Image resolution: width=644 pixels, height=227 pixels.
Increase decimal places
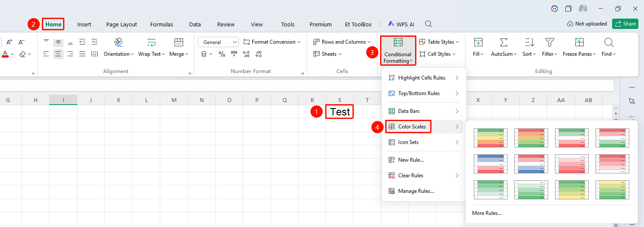[246, 54]
